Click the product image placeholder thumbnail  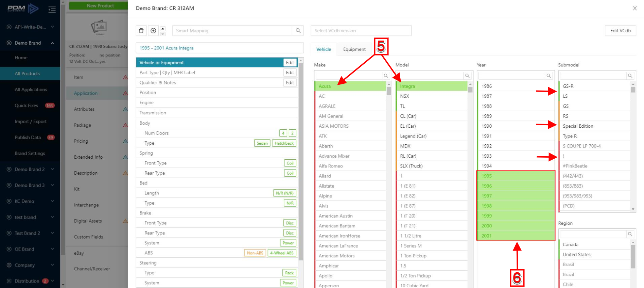(x=100, y=27)
